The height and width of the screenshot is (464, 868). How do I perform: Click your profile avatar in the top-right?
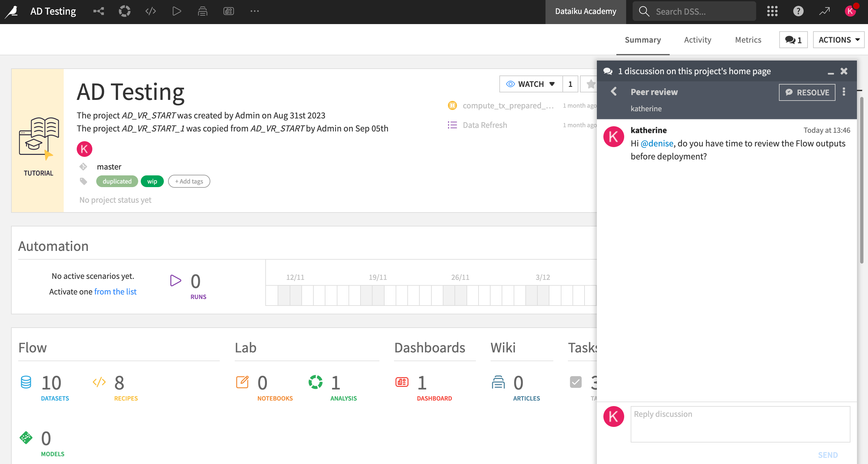tap(850, 11)
